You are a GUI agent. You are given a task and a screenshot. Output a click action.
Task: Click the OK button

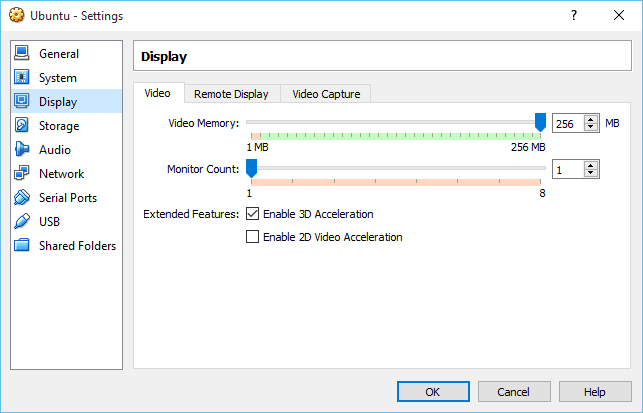(x=433, y=392)
